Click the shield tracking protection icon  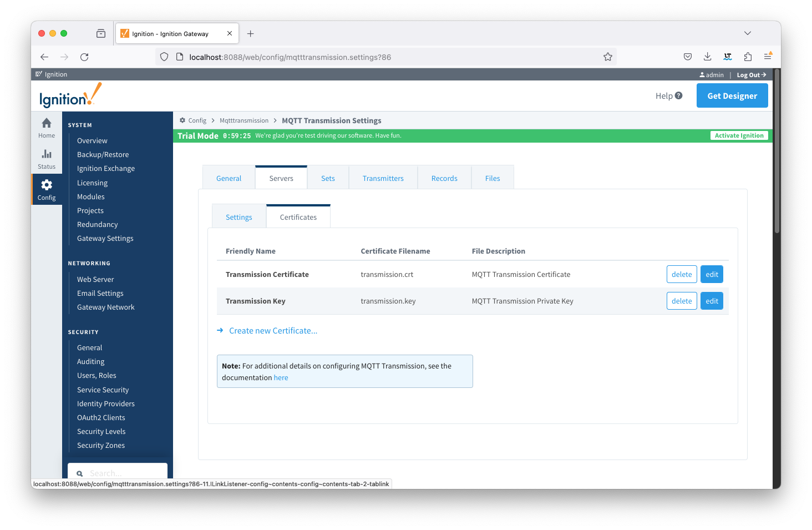164,57
